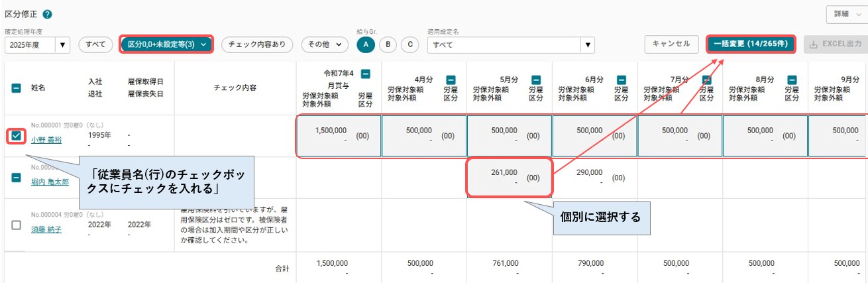Check the 須藤 納子 row checkbox
Viewport: 868px width, 283px height.
tap(17, 225)
